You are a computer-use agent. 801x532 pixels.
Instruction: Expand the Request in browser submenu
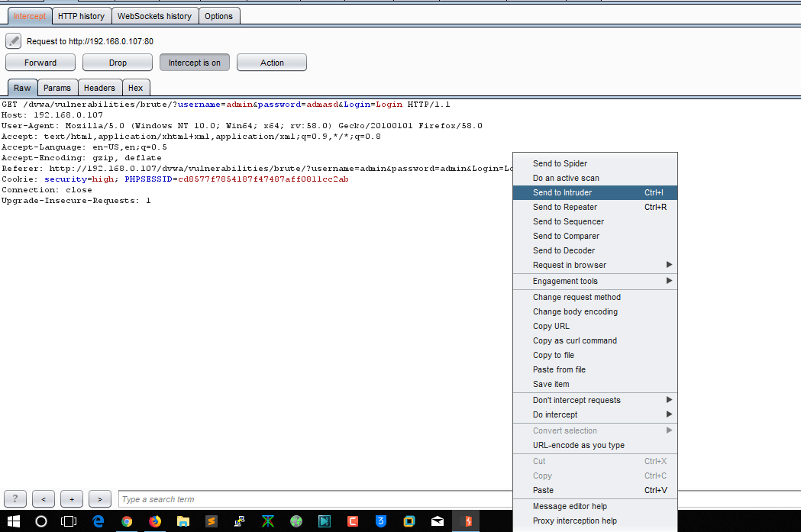(595, 265)
